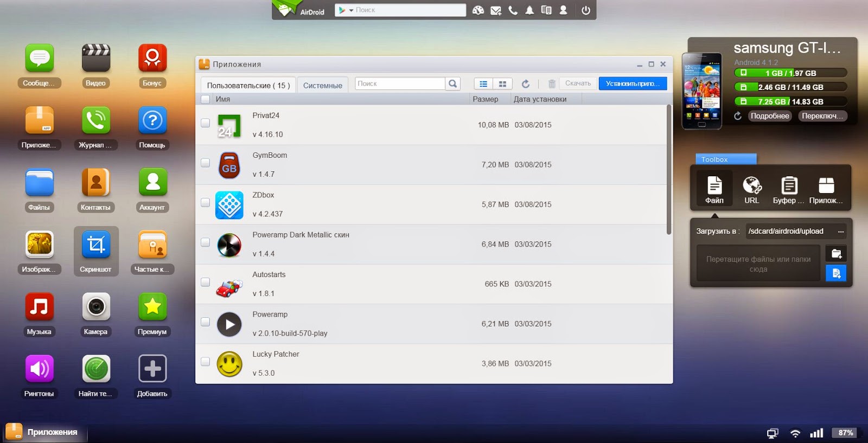Click the Добавить plus icon
This screenshot has height=443, width=868.
click(x=152, y=369)
